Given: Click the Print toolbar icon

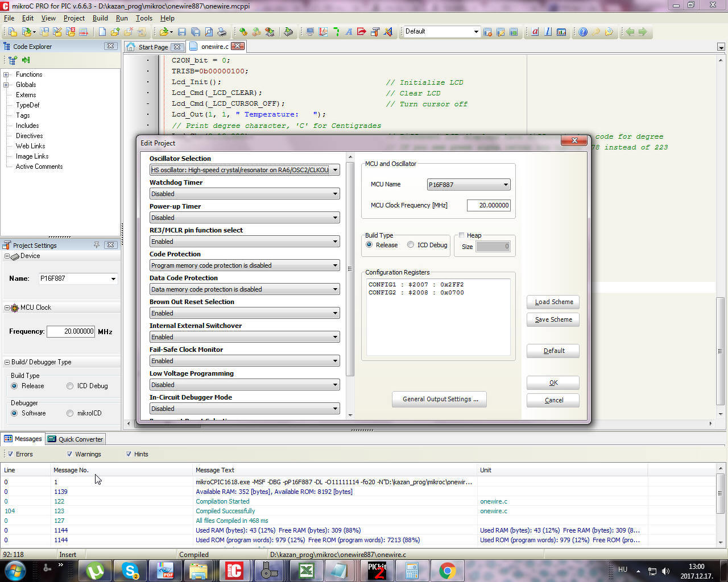Looking at the screenshot, I should coord(222,32).
